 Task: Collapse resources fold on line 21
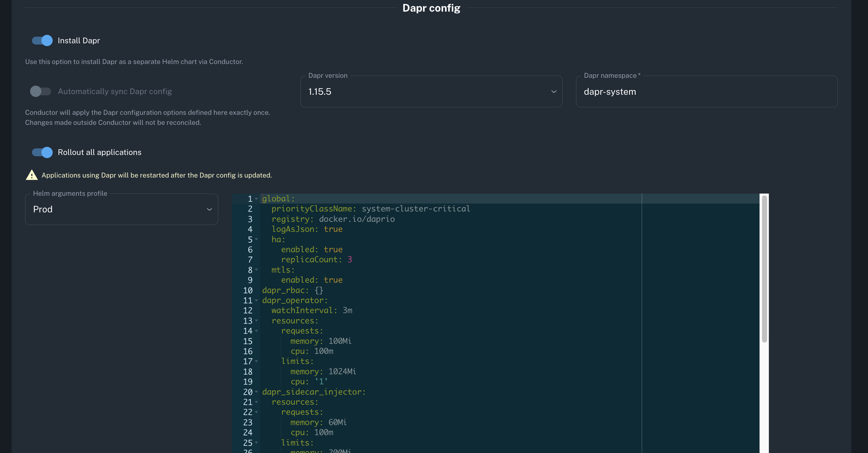click(257, 402)
